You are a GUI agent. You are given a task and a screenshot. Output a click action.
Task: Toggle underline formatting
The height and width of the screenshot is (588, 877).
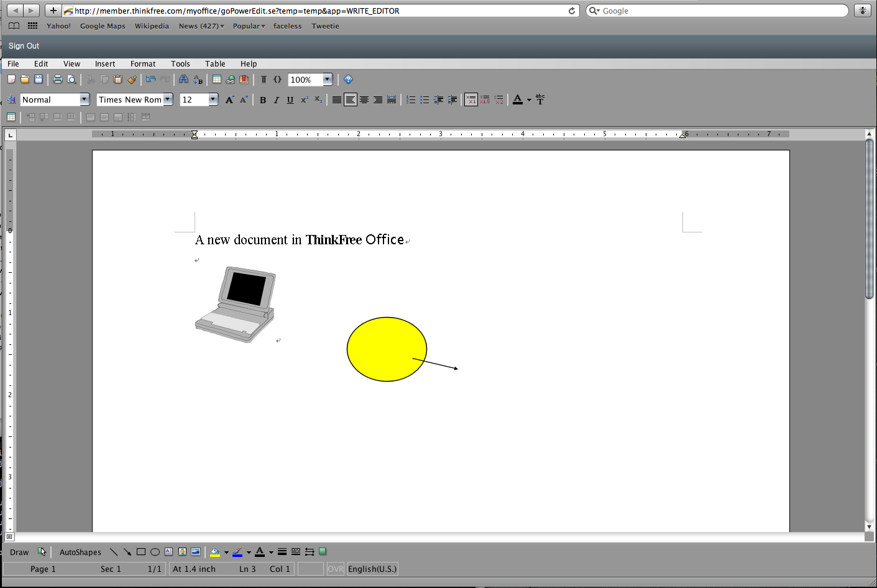290,99
